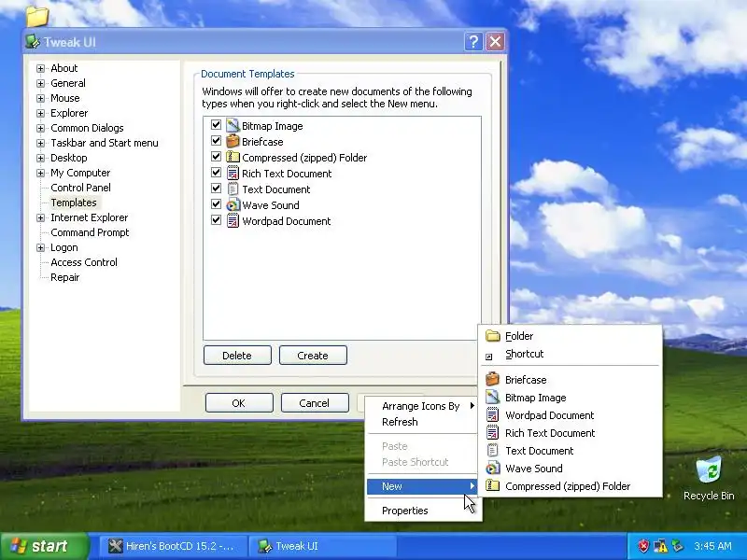The width and height of the screenshot is (747, 560).
Task: Click the Tweak UI taskbar button
Action: (324, 546)
